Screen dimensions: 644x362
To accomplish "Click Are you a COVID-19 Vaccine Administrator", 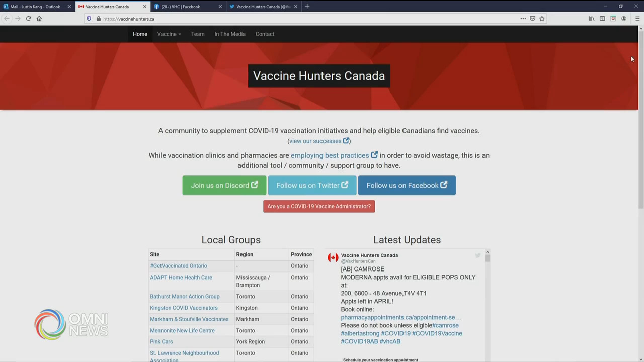I will coord(319,206).
